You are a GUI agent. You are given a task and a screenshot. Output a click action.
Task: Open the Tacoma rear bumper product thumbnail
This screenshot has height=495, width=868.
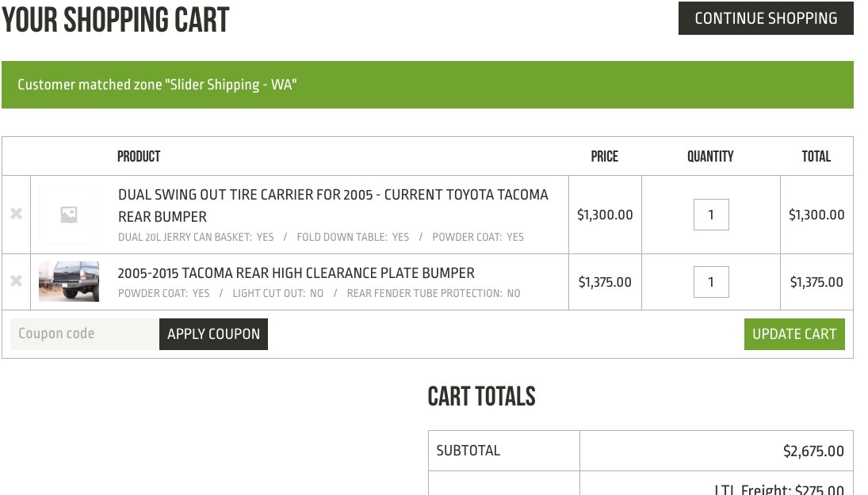point(69,281)
